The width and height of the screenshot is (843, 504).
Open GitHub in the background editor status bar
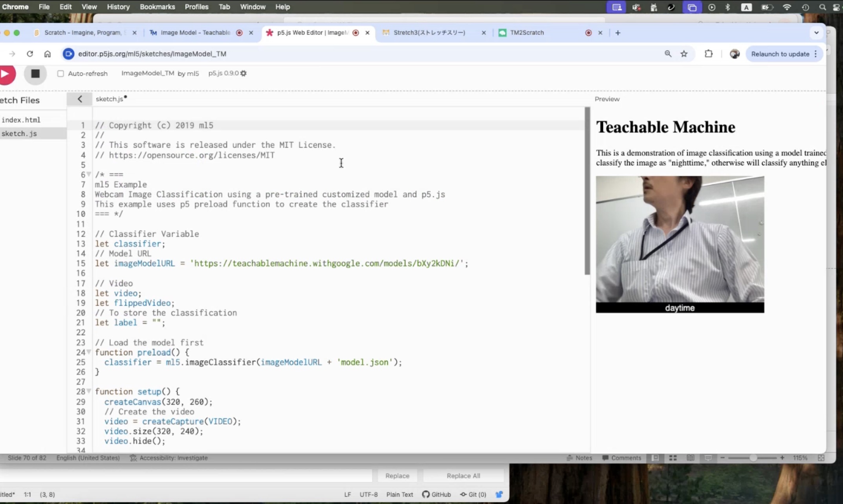[x=436, y=494]
